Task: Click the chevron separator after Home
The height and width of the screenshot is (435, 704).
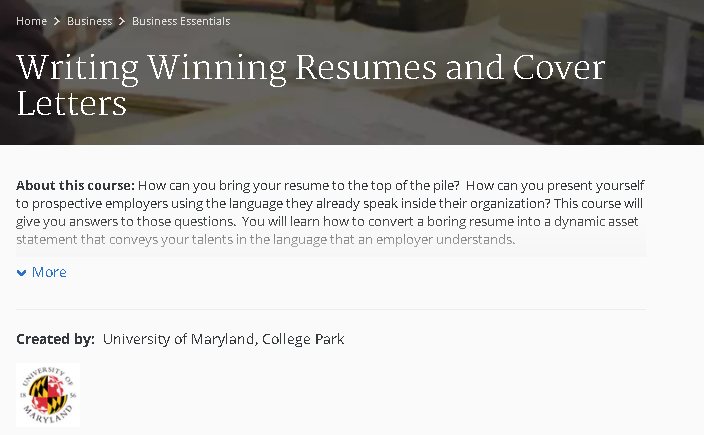Action: [x=57, y=21]
